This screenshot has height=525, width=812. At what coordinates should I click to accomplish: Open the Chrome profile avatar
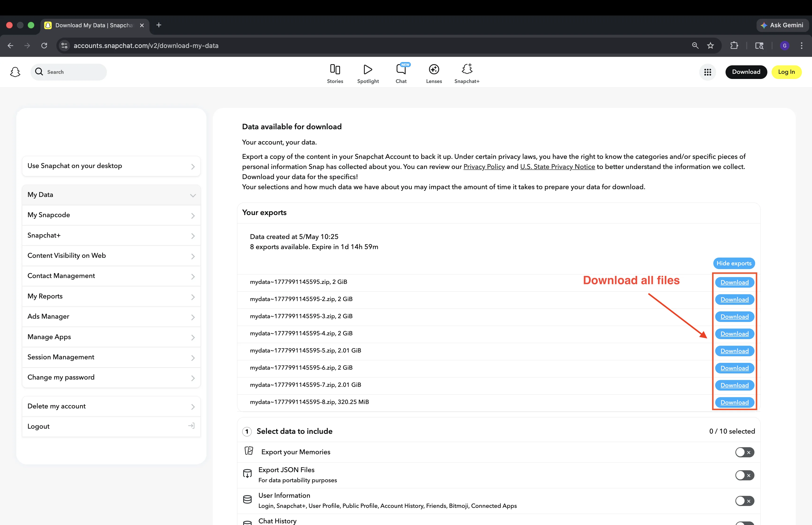tap(785, 46)
